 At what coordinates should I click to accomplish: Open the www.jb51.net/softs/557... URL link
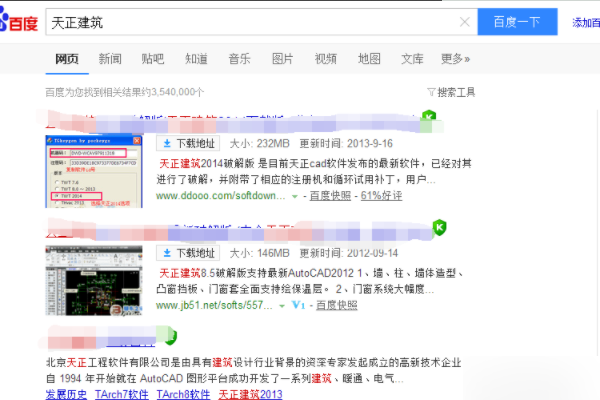(214, 305)
